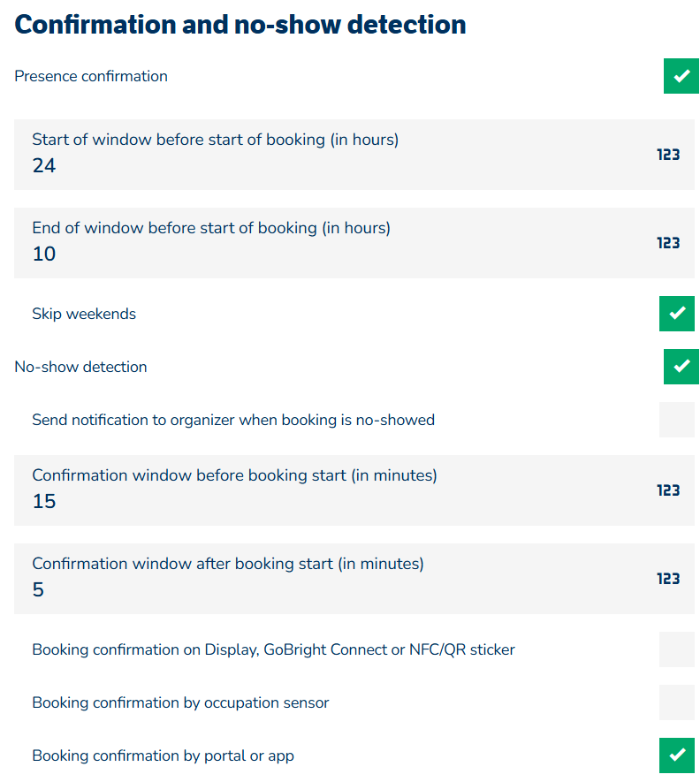Click 123 icon for confirmation window before booking
The height and width of the screenshot is (782, 700).
point(668,490)
